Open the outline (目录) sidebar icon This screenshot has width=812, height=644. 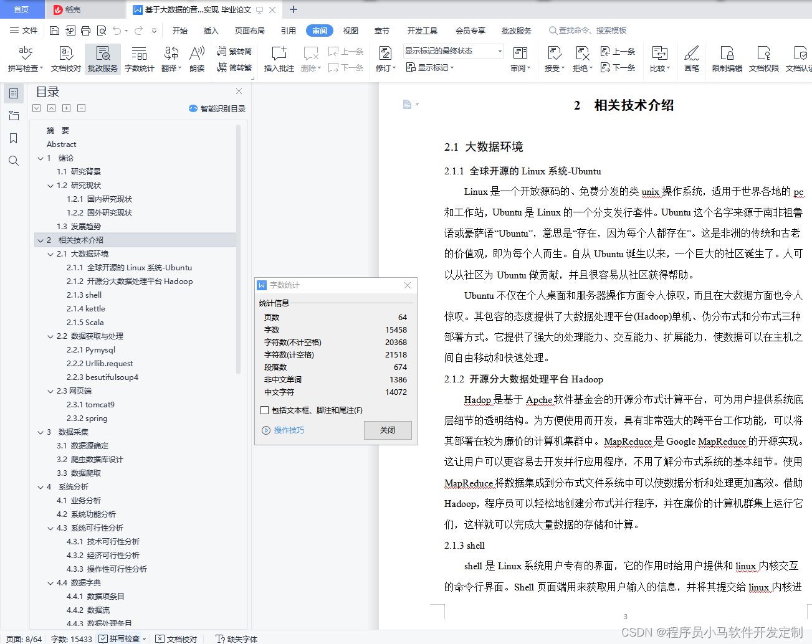[x=14, y=93]
